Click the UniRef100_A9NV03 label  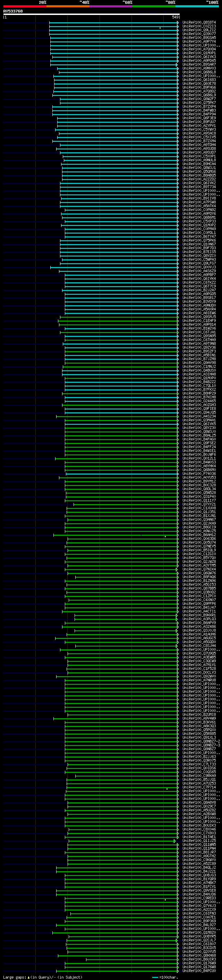click(x=199, y=68)
